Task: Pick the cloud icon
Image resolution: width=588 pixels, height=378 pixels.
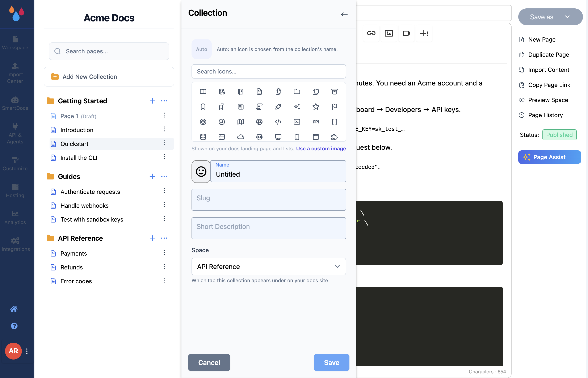Action: click(240, 137)
